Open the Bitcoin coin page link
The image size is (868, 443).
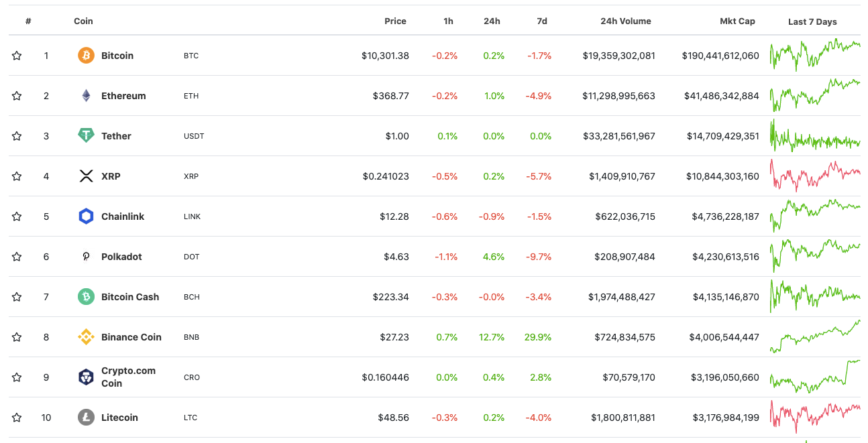117,56
